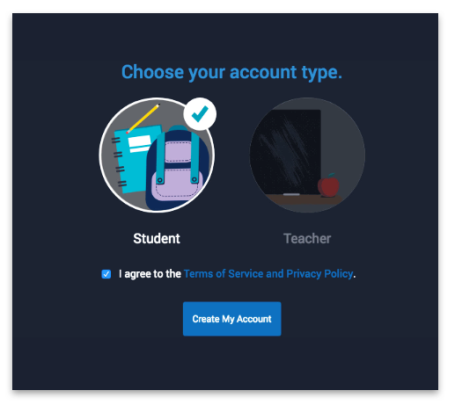The width and height of the screenshot is (455, 405).
Task: Click the Create My Account button
Action: [x=232, y=319]
